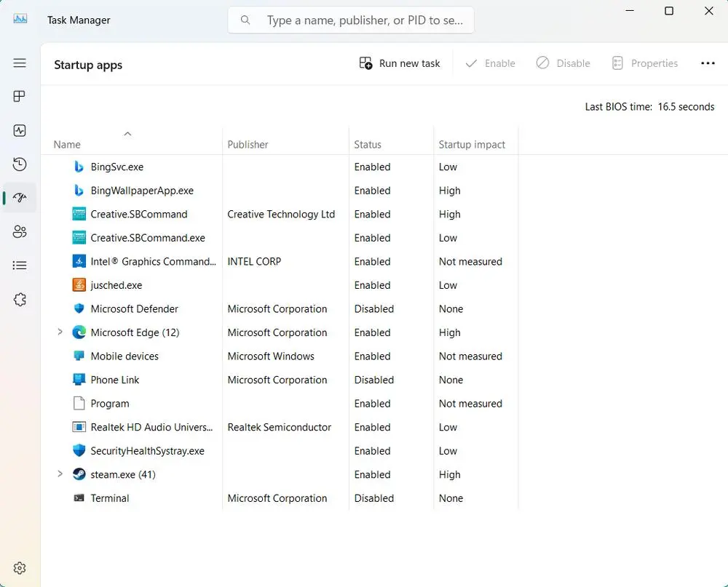Click the Last BIOS time value

point(686,107)
